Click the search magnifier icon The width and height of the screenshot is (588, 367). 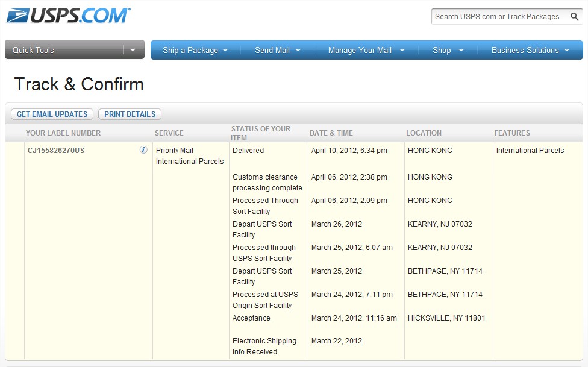[x=574, y=16]
